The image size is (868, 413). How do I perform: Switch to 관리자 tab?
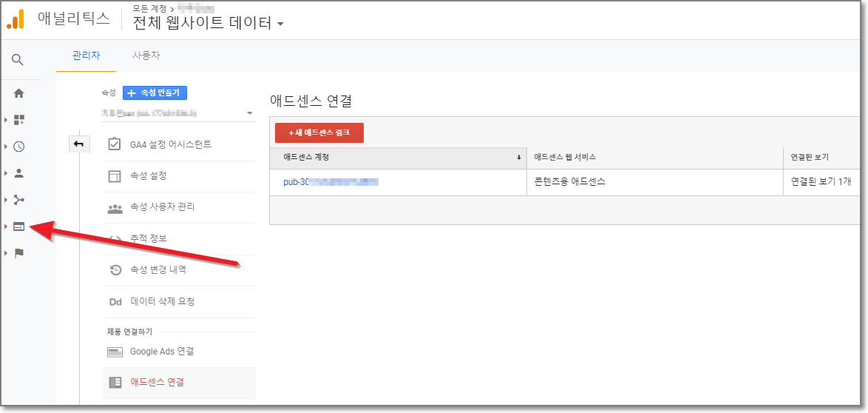pos(86,56)
